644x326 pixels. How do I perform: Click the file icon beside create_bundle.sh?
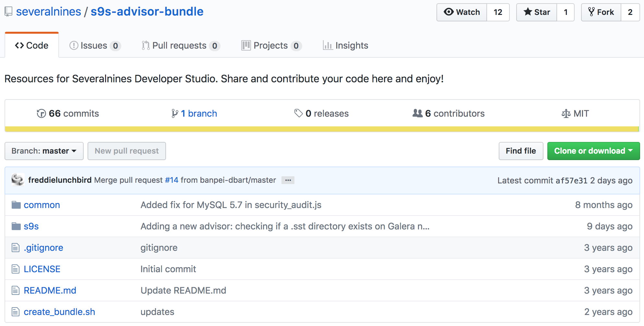[16, 312]
